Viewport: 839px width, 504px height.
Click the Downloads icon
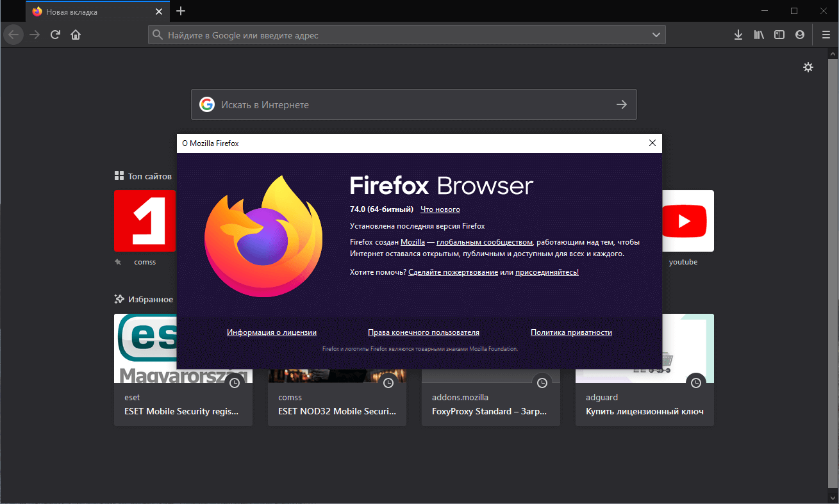738,35
